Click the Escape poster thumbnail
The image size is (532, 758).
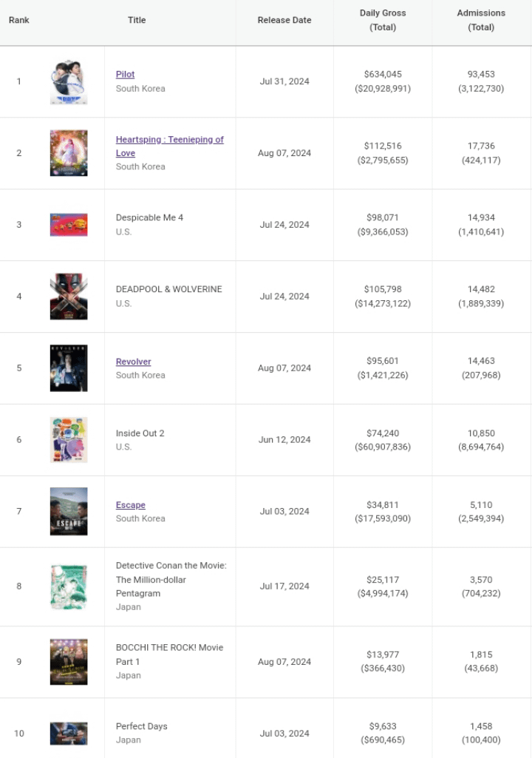(x=69, y=512)
